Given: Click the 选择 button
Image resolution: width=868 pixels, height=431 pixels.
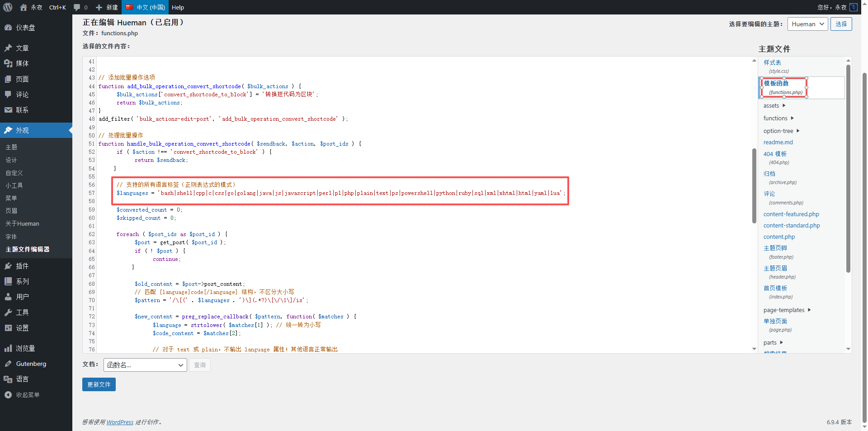Looking at the screenshot, I should coord(841,24).
